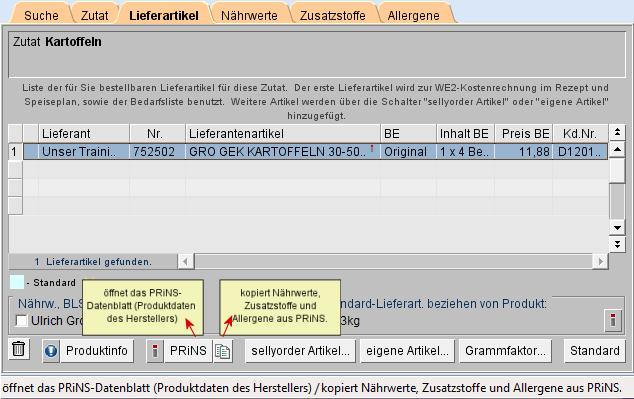Click the horizontal scroll left arrow

pos(185,262)
